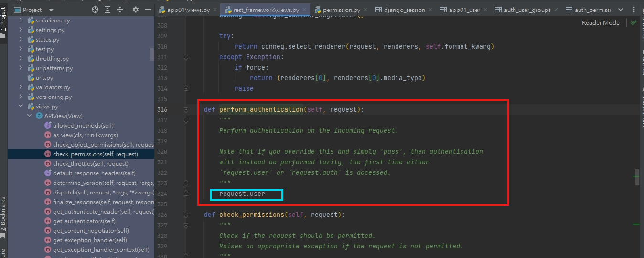Select finalize_response method in tree
The width and height of the screenshot is (644, 258).
click(x=99, y=202)
